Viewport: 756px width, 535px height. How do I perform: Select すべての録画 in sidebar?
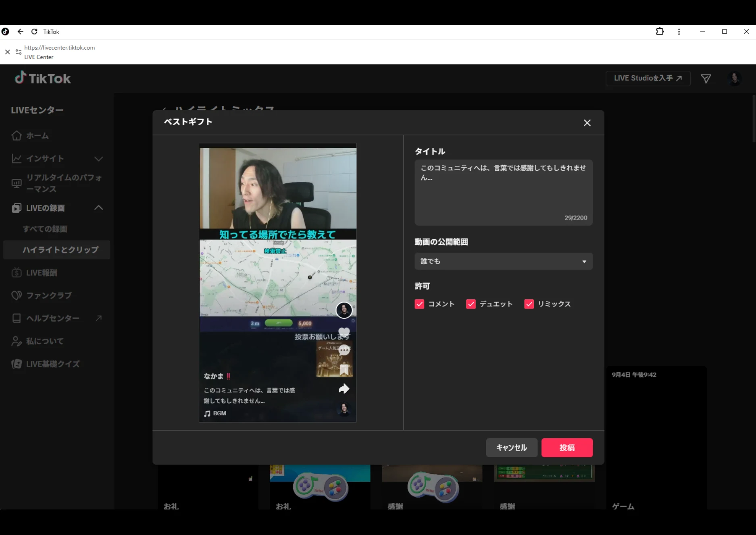[45, 229]
